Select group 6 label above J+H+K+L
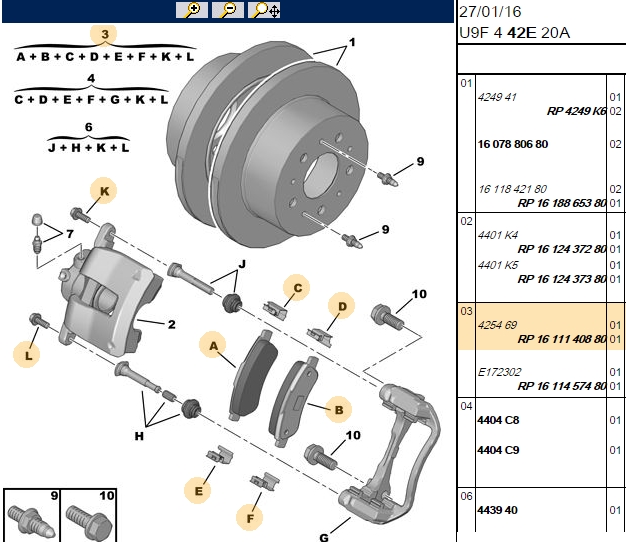This screenshot has width=626, height=542. (89, 127)
